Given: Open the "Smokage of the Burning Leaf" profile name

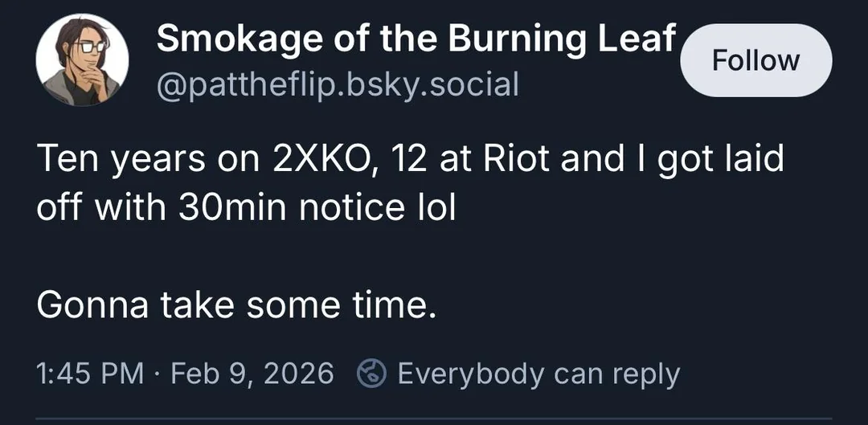Looking at the screenshot, I should click(x=416, y=38).
